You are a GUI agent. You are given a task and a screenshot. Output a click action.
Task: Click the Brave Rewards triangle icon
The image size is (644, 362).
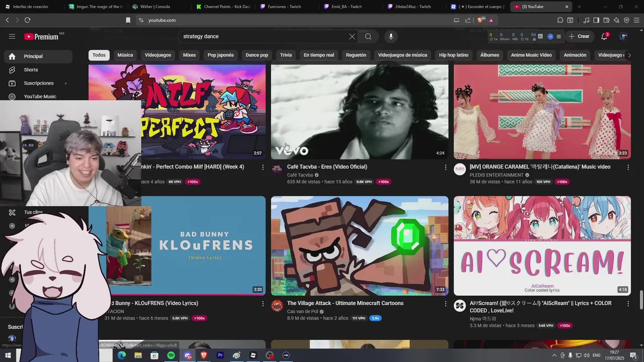(491, 20)
